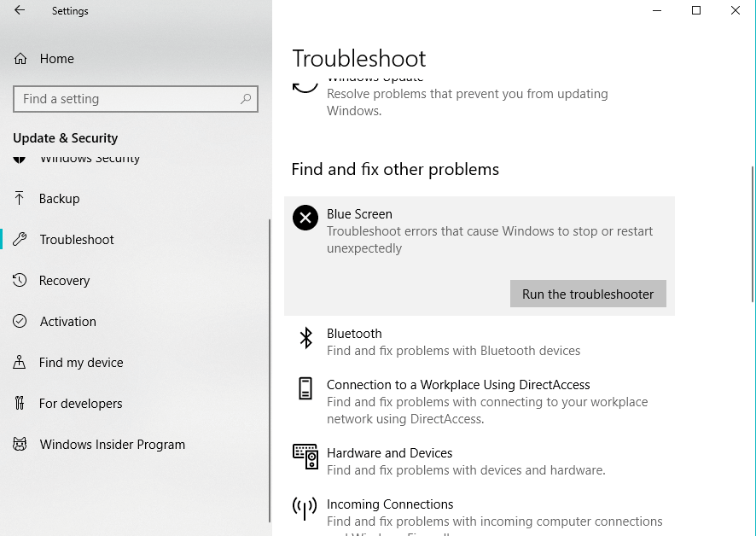Screen dimensions: 756x536
Task: Click the Activation checkmark circle icon
Action: click(20, 321)
